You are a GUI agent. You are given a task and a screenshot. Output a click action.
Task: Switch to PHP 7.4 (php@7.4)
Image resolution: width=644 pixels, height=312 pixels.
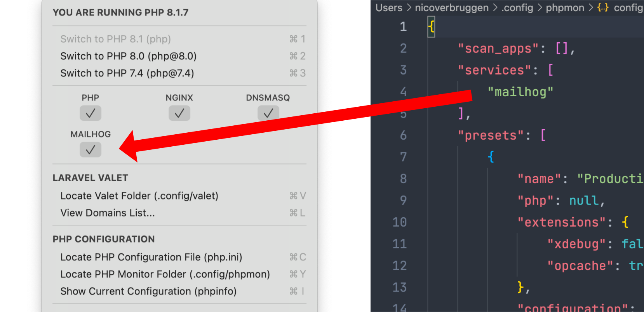coord(179,73)
